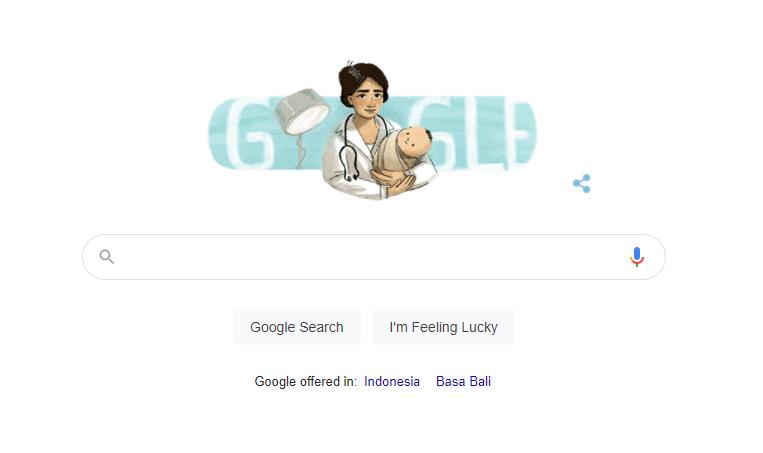The height and width of the screenshot is (453, 763).
Task: Switch Google language to Indonesia
Action: coord(392,381)
